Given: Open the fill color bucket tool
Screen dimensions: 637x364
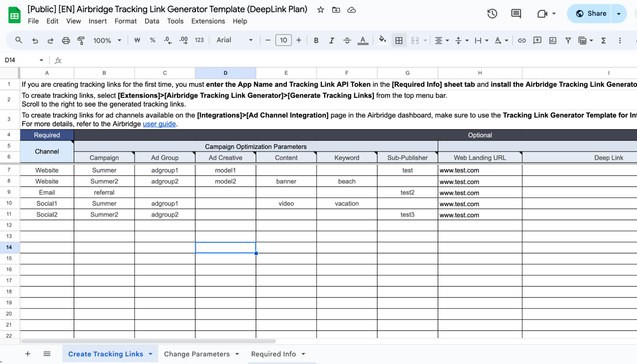Looking at the screenshot, I should [383, 40].
